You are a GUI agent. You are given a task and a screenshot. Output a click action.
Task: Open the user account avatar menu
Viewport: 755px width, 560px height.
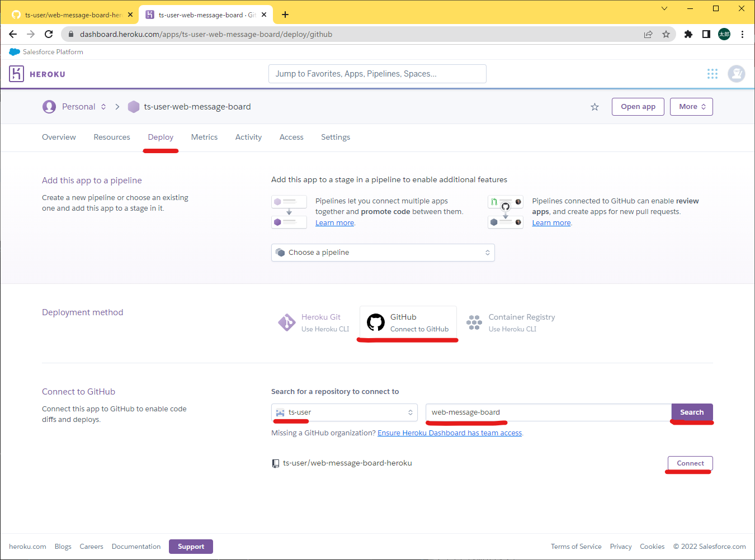(737, 74)
